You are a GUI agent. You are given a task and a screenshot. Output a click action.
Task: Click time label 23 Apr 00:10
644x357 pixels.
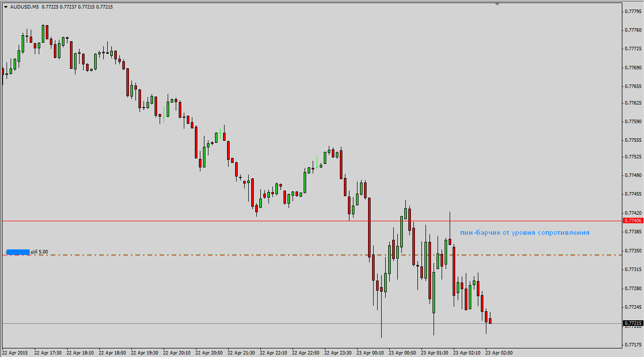(370, 353)
